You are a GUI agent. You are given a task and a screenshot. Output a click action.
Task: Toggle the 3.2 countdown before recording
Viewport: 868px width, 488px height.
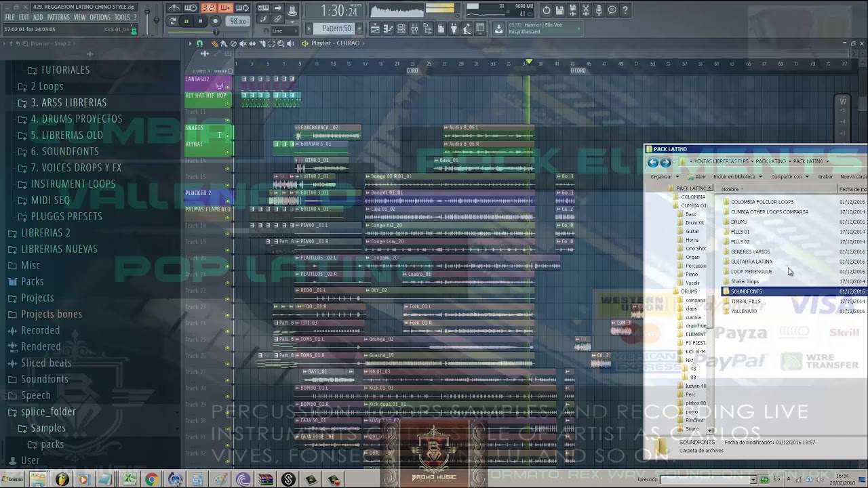click(208, 8)
